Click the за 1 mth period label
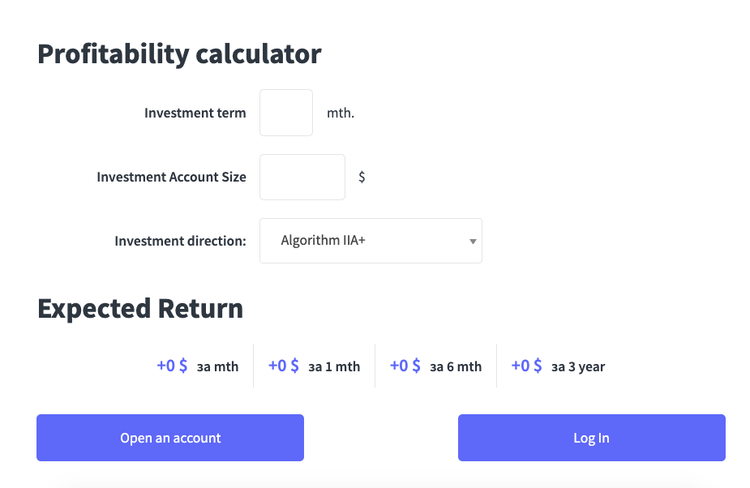Image resolution: width=750 pixels, height=488 pixels. [334, 367]
